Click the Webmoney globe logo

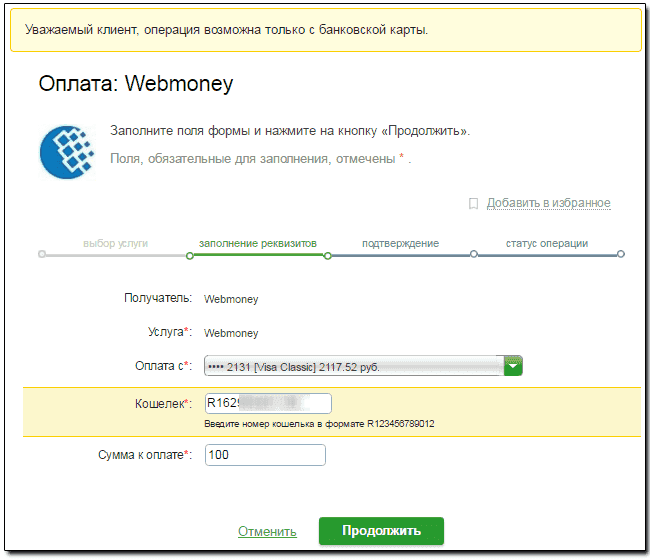click(x=67, y=151)
